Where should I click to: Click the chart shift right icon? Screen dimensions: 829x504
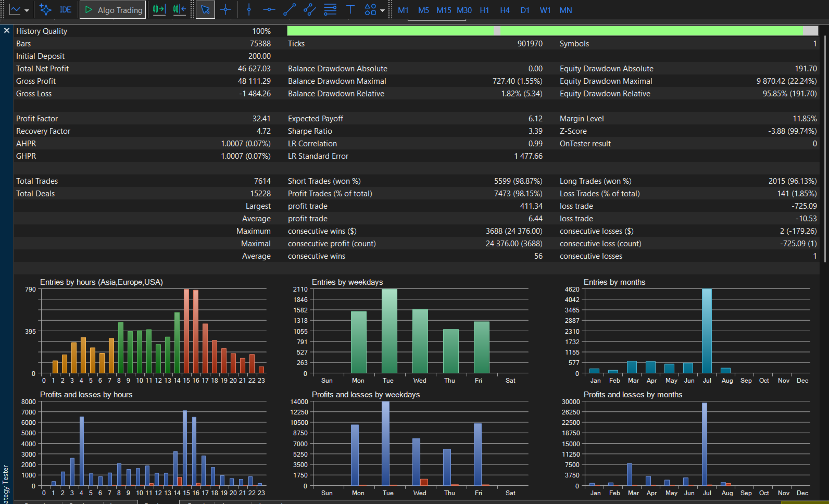(159, 10)
